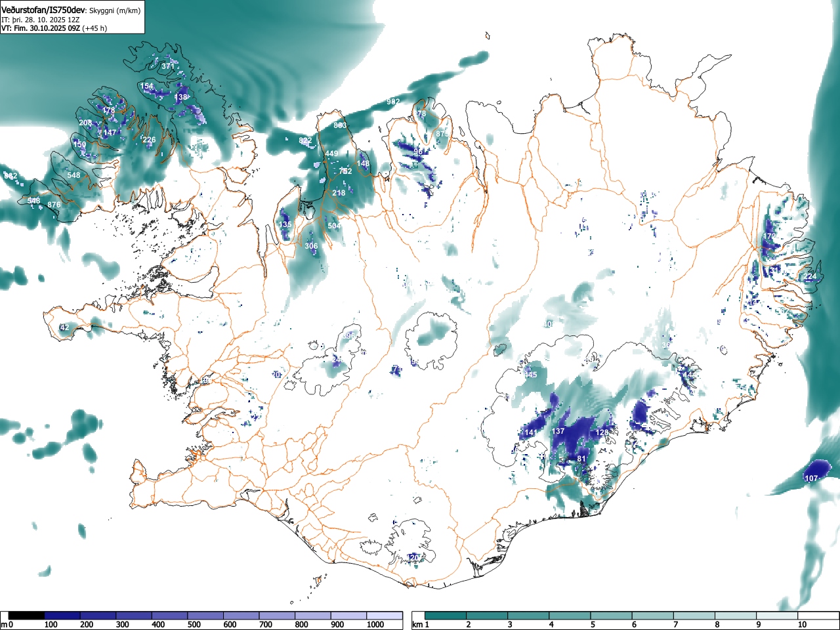Click the 'IT: þri. 28. 10. 2025 12Z' line
This screenshot has width=840, height=630.
41,20
